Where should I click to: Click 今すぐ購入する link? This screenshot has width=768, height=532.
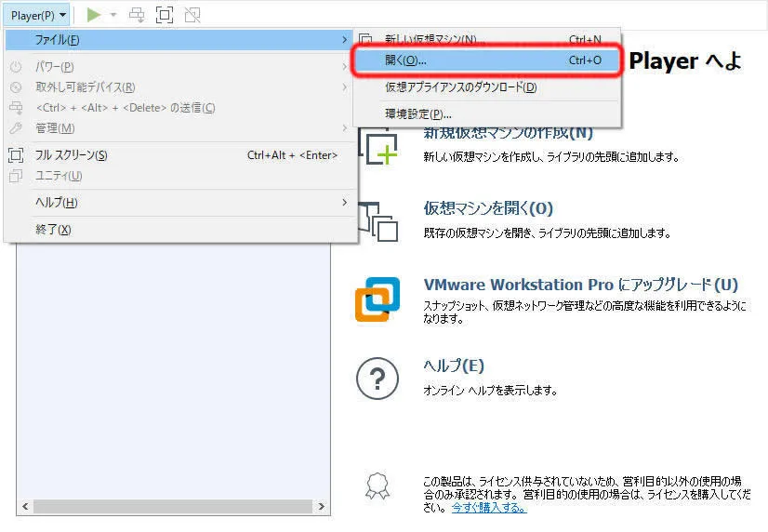coord(489,508)
